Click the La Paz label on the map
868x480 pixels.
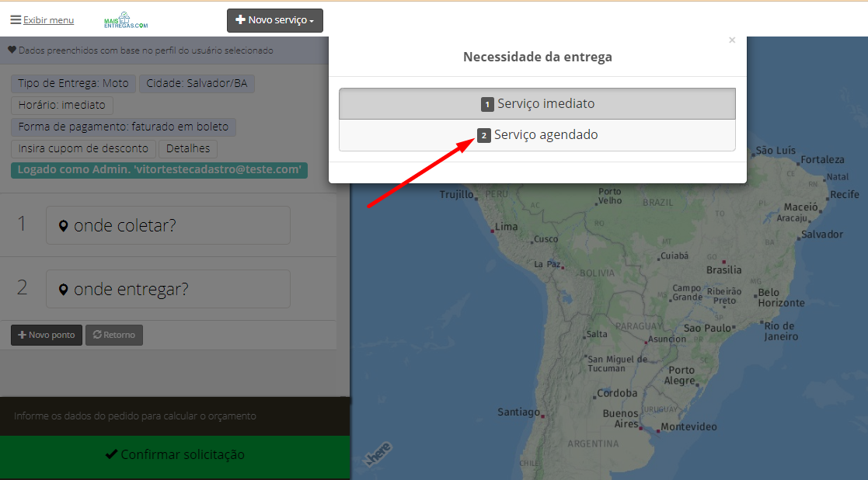[547, 264]
